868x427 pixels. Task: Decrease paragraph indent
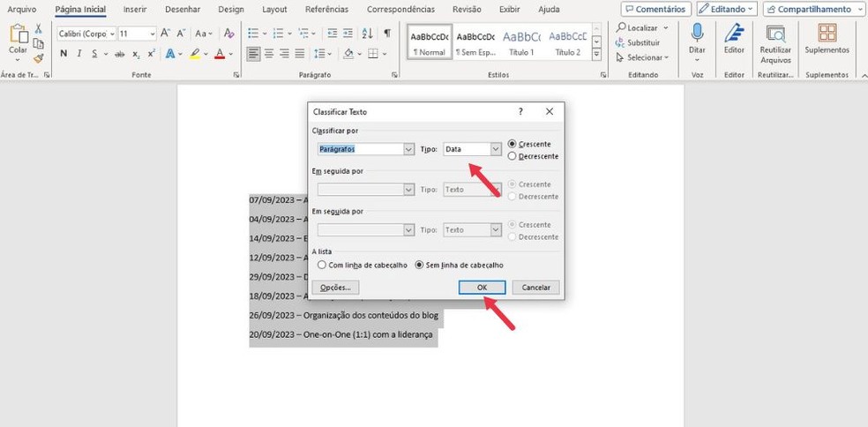coord(333,34)
